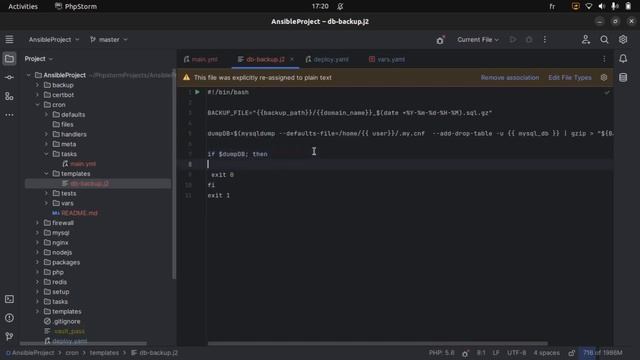Open Project view mode dropdown
The width and height of the screenshot is (640, 360).
(39, 59)
